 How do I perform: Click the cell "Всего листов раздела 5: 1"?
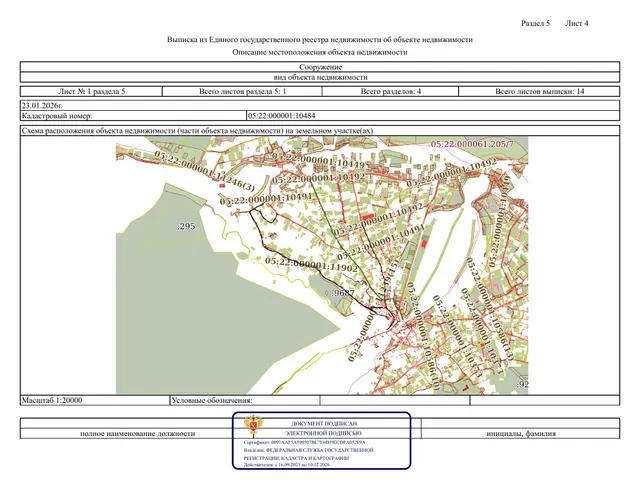[x=242, y=91]
